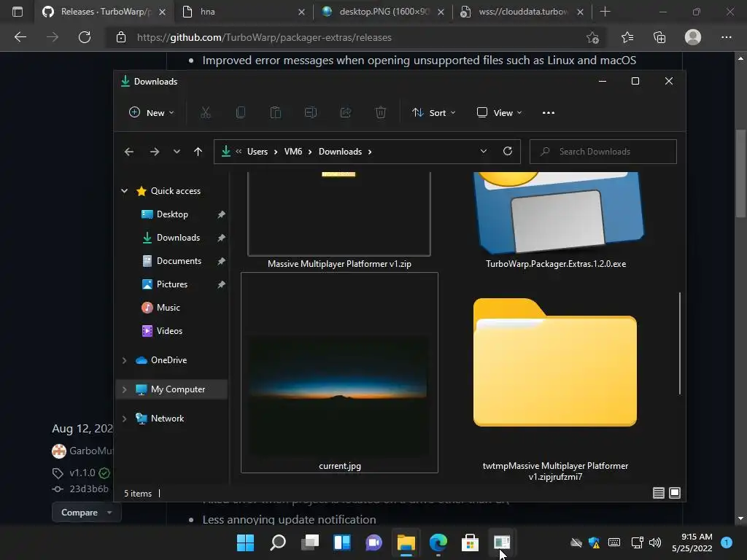Refresh the Downloads folder view
This screenshot has width=747, height=560.
508,151
